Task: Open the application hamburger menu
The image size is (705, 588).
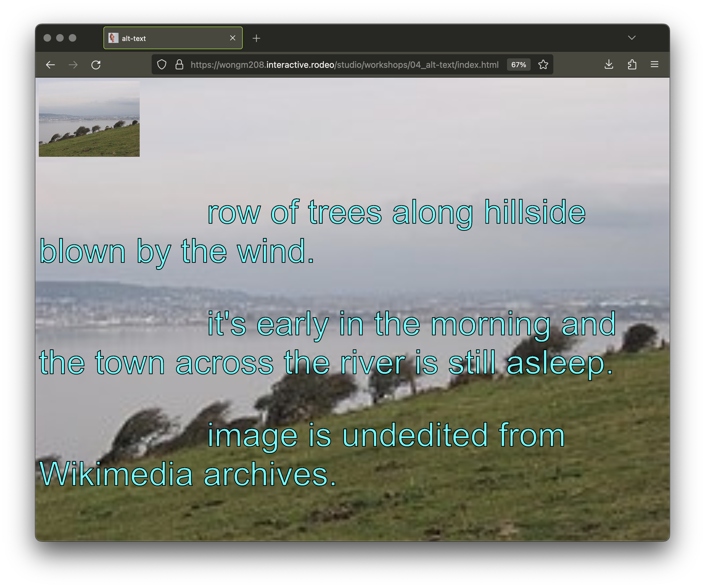Action: tap(654, 64)
